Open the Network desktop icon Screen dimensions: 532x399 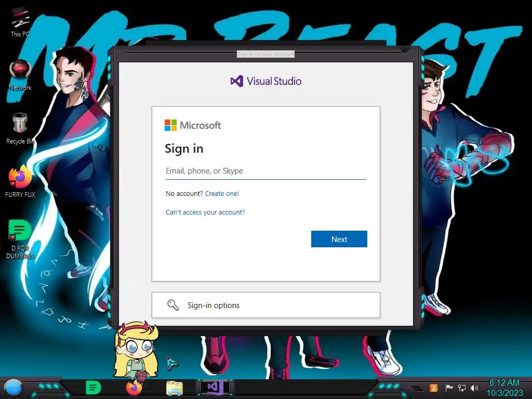tap(20, 75)
